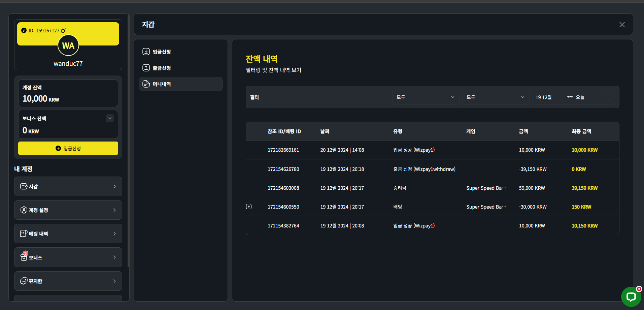Click the 39,150 KRW final balance
This screenshot has height=310, width=644.
pyautogui.click(x=585, y=188)
